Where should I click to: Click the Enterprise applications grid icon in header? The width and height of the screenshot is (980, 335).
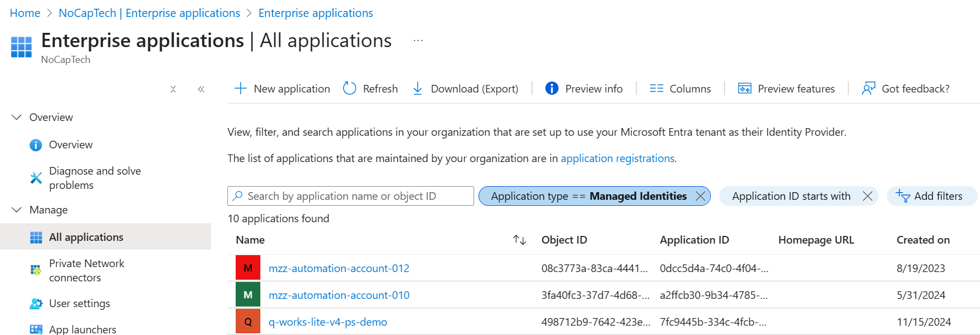click(x=21, y=47)
